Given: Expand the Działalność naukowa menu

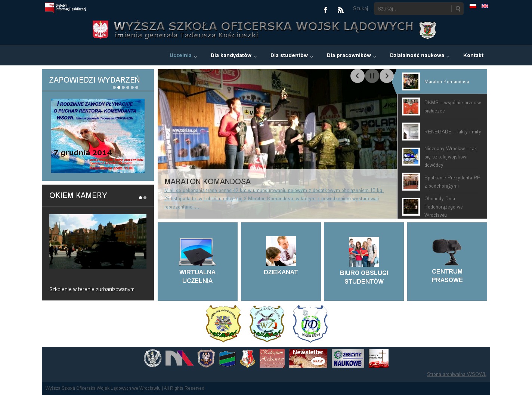Looking at the screenshot, I should click(420, 55).
